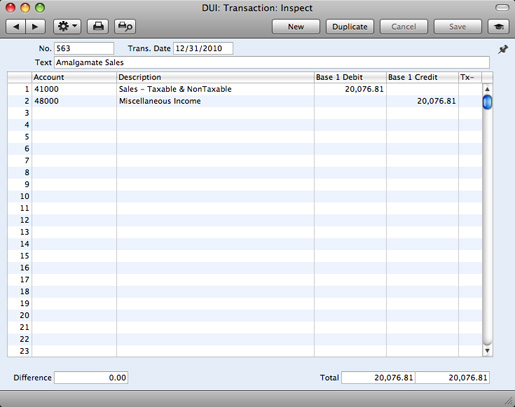Click the pushpin attachment icon

(503, 50)
